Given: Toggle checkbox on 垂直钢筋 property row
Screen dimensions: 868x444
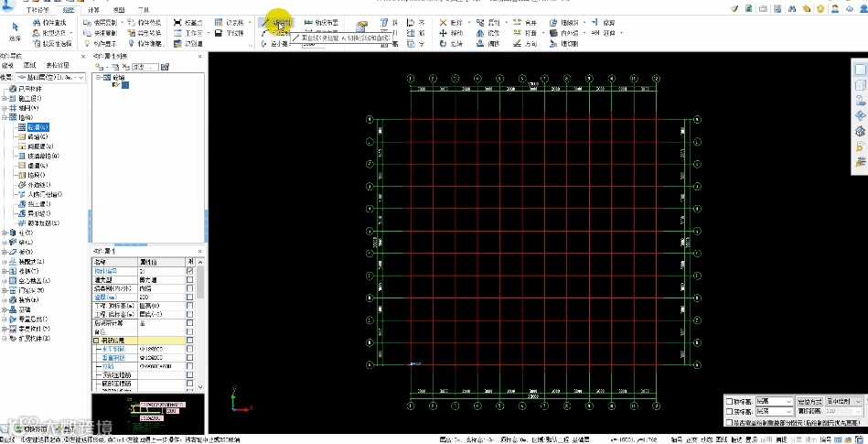Looking at the screenshot, I should point(190,358).
